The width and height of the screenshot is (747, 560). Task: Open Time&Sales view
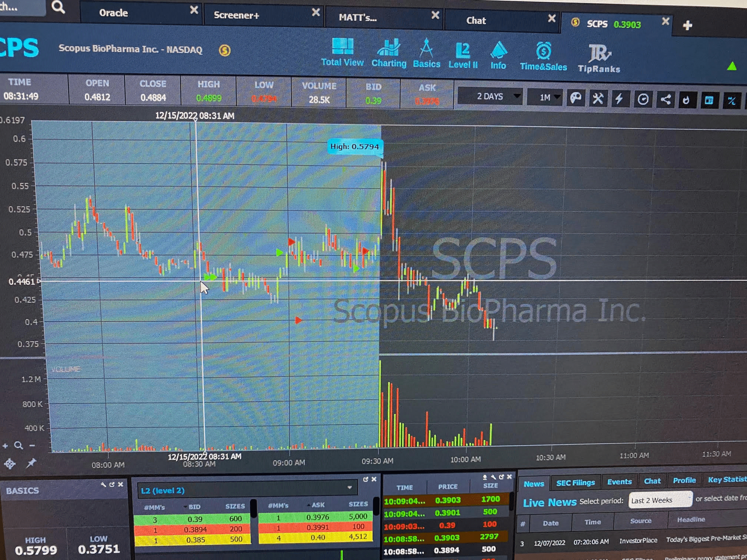543,57
